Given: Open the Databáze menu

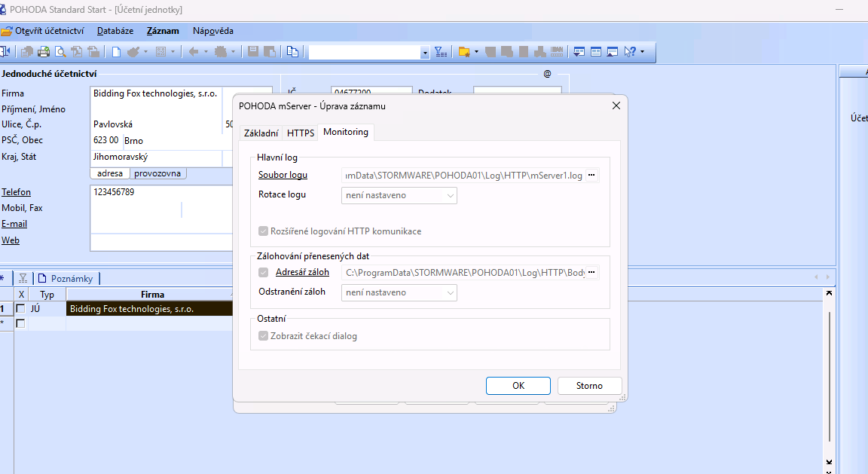Looking at the screenshot, I should pos(115,31).
